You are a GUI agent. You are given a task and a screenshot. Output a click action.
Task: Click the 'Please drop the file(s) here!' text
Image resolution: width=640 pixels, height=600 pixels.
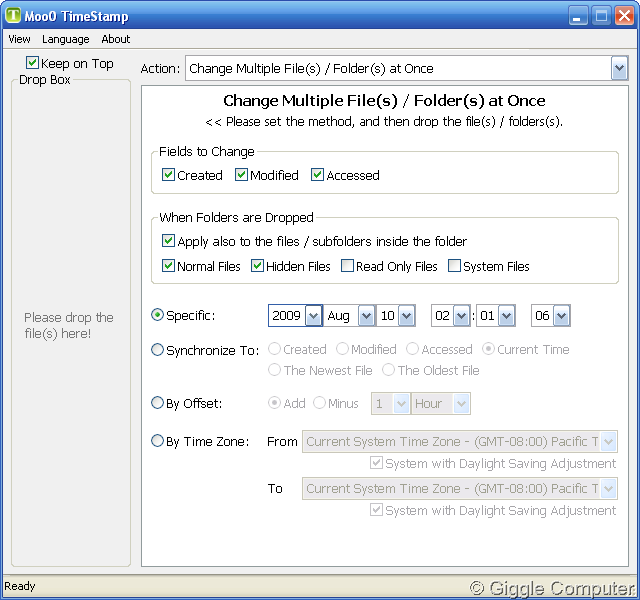[x=69, y=325]
